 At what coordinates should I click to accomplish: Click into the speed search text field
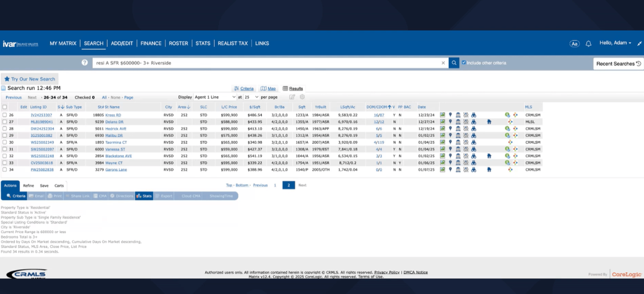tap(267, 63)
